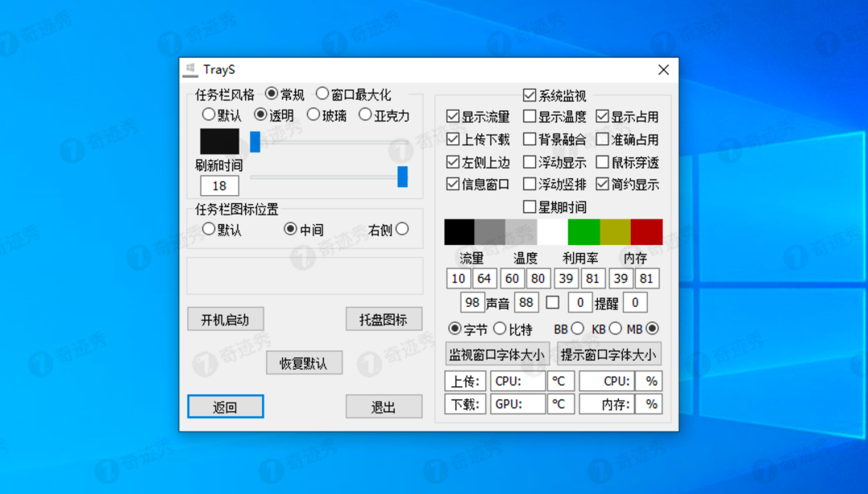Viewport: 868px width, 494px height.
Task: Click the transparency slider handle
Action: (256, 141)
